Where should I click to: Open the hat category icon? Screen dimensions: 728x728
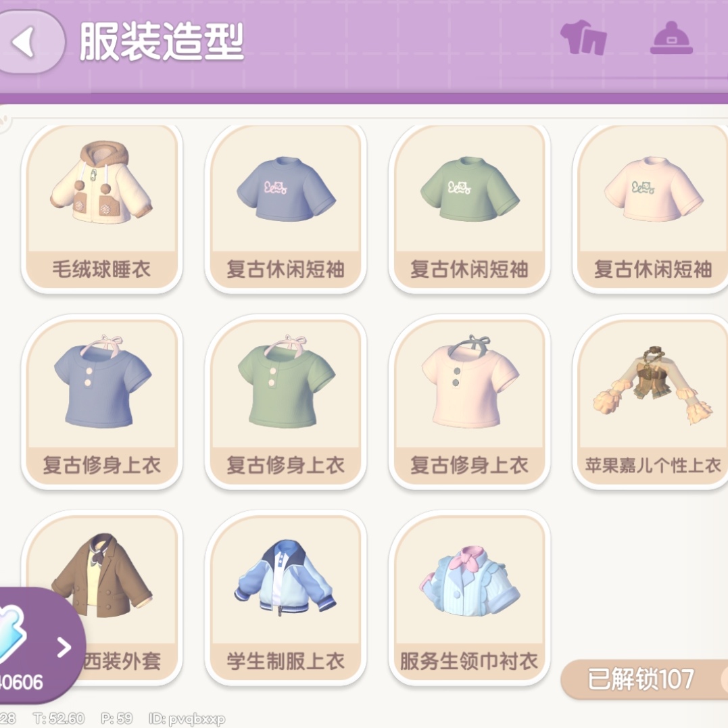671,38
